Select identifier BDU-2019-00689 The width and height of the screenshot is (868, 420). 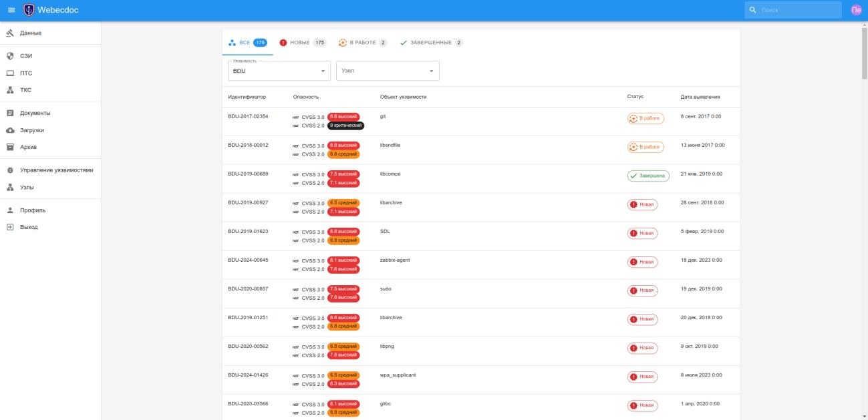[248, 174]
